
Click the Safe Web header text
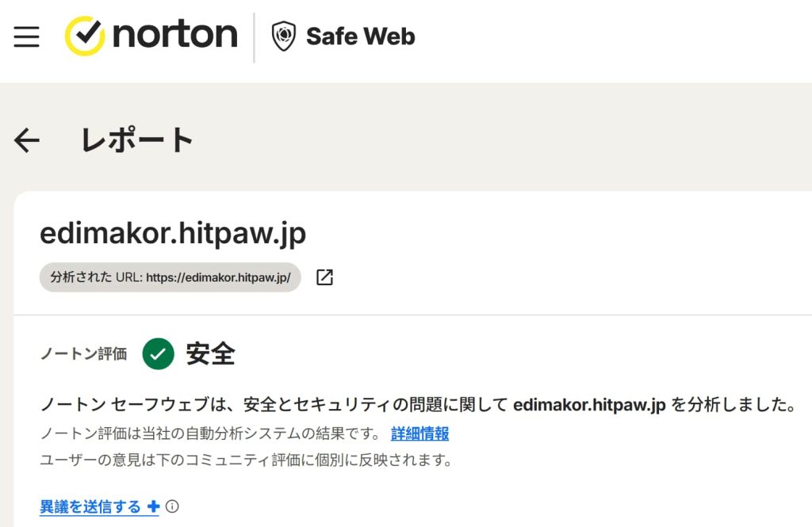pyautogui.click(x=360, y=36)
